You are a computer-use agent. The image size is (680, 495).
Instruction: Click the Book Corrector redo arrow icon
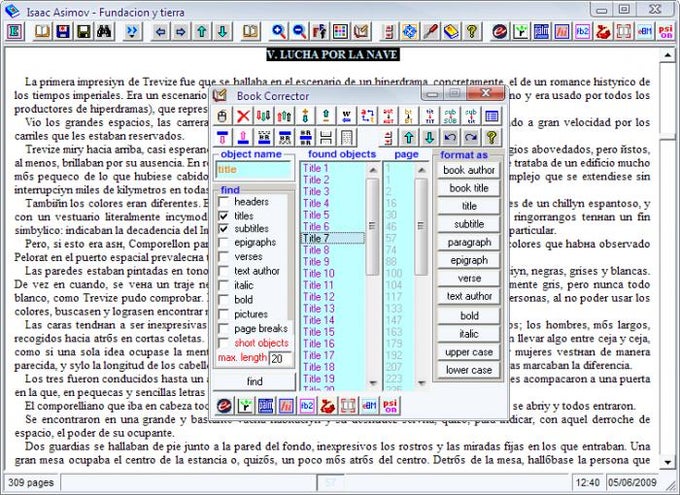(471, 138)
